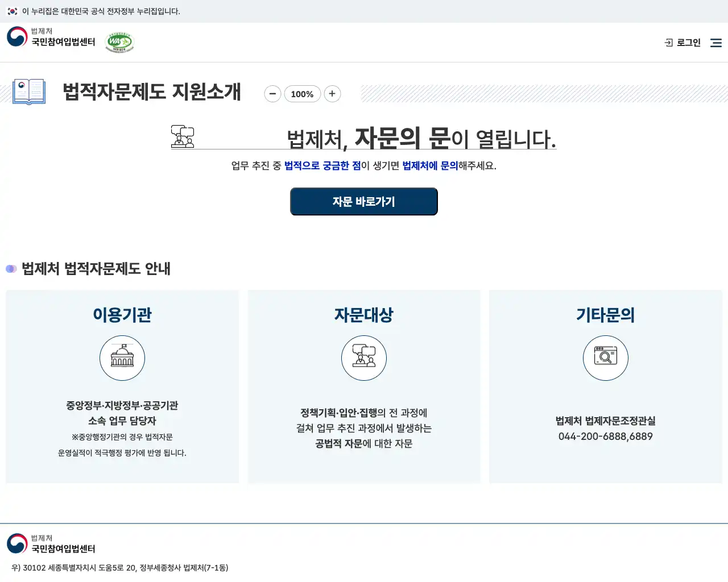This screenshot has height=582, width=728.
Task: Click the 법제처 법적자문조정관실 text
Action: [x=606, y=421]
